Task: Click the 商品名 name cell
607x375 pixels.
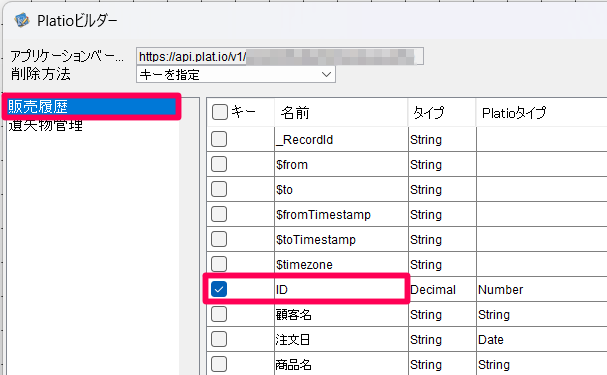Action: (341, 365)
